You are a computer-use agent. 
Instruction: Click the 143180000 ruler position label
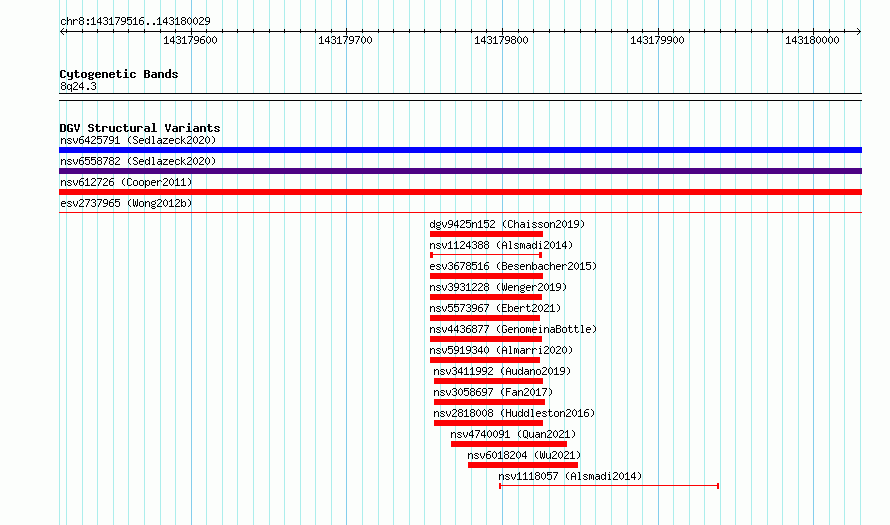pyautogui.click(x=812, y=40)
